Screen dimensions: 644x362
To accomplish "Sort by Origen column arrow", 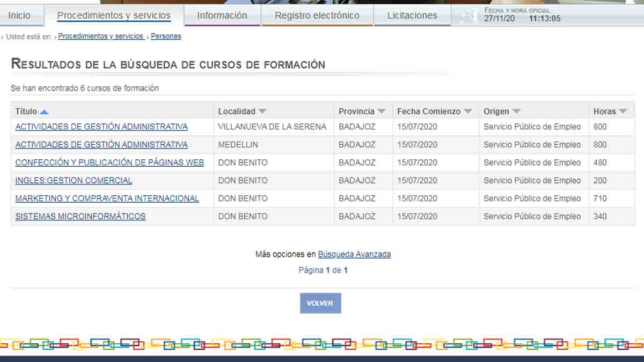I will click(516, 112).
